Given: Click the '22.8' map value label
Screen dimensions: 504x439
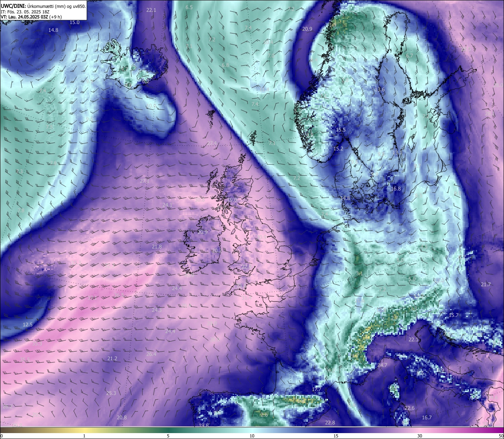Looking at the screenshot, I should pyautogui.click(x=330, y=423).
